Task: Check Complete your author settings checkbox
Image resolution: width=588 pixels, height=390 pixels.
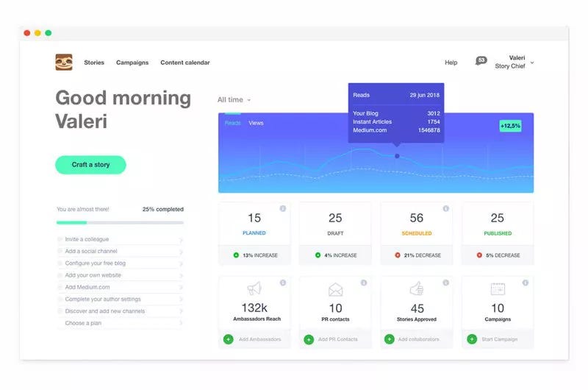Action: pyautogui.click(x=60, y=299)
